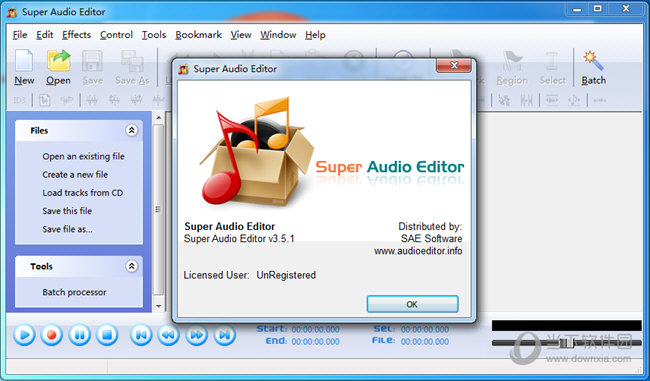Image resolution: width=650 pixels, height=381 pixels.
Task: Click 'Create a new file' link
Action: (x=75, y=175)
